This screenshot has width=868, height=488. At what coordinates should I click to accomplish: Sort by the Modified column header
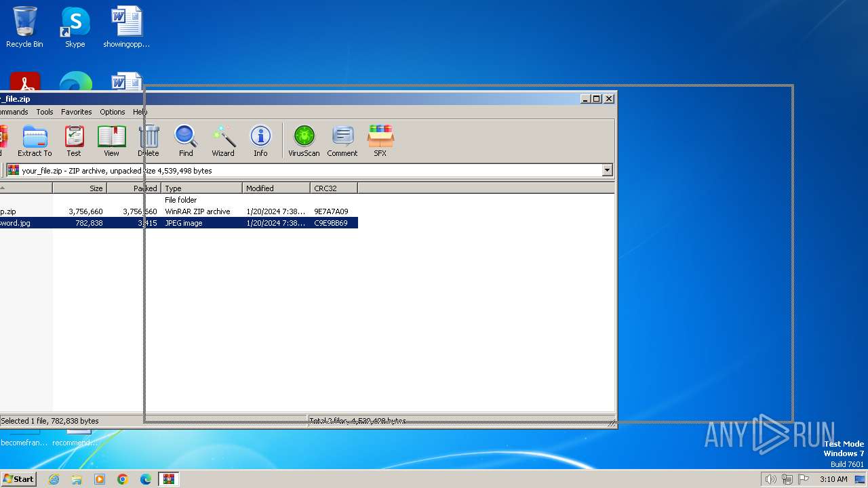276,188
